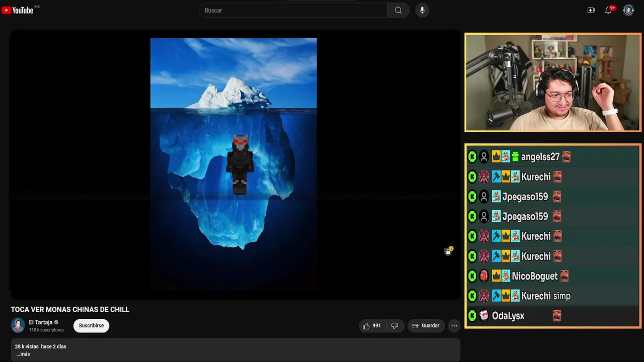Click the crown badge beside NicoBoguet
The width and height of the screenshot is (644, 362).
coord(496,276)
